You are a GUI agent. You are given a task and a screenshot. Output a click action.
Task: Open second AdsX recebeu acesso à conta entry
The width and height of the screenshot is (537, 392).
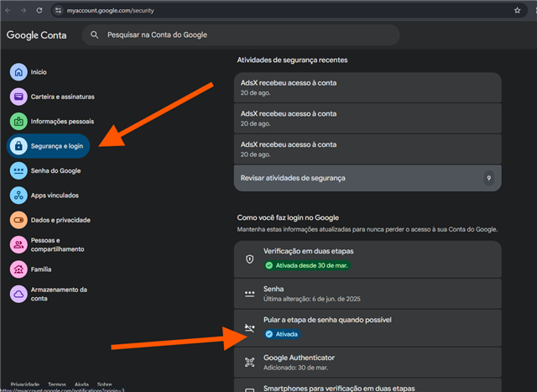(x=368, y=118)
